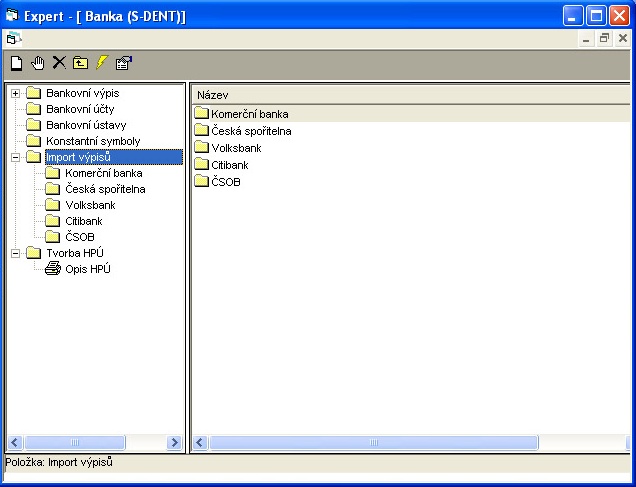Click the hand icon in toolbar
This screenshot has height=487, width=636.
coord(38,63)
